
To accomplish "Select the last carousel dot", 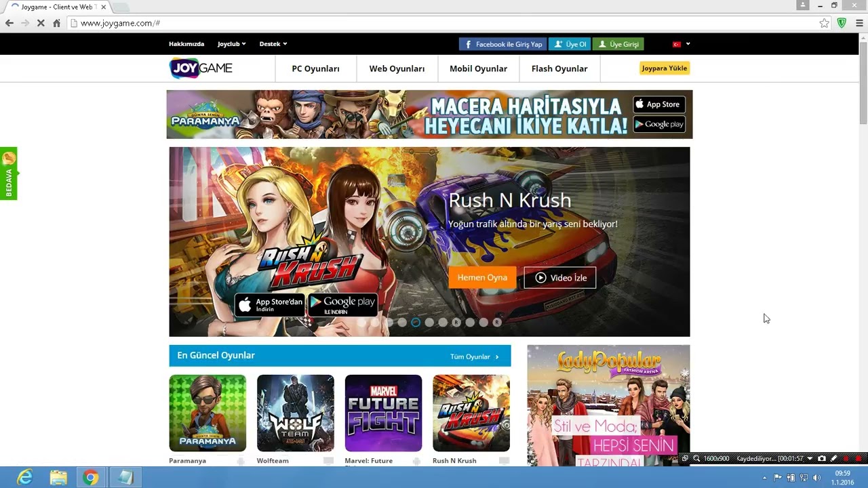I will [497, 323].
